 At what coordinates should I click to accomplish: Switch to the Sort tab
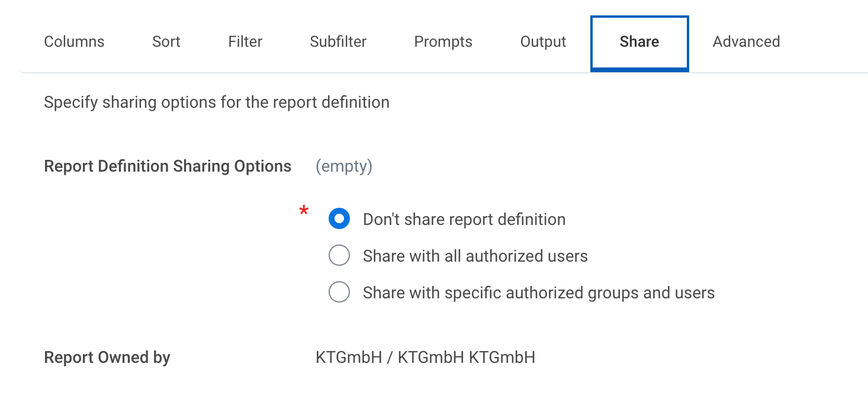pos(166,41)
